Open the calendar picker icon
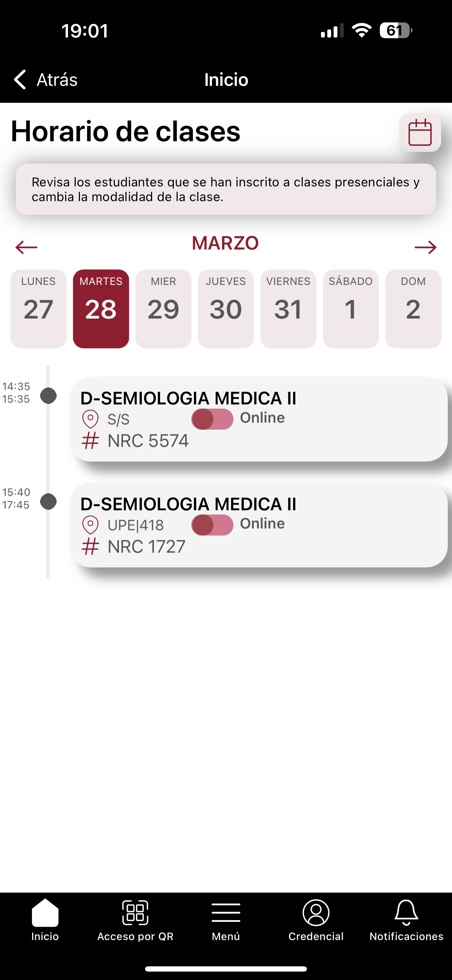The height and width of the screenshot is (980, 452). pyautogui.click(x=420, y=132)
